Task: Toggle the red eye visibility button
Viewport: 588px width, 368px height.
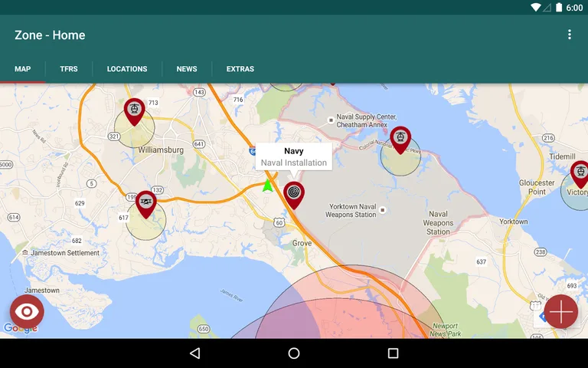Action: click(x=27, y=311)
